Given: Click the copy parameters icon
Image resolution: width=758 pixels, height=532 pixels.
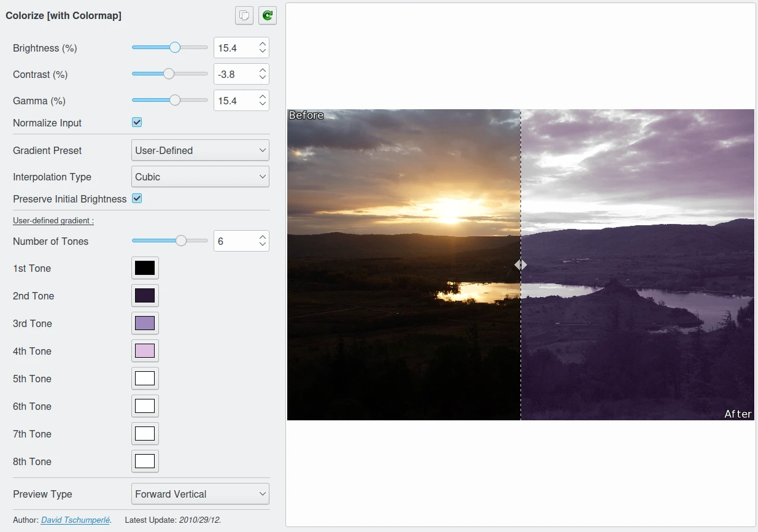Looking at the screenshot, I should [x=244, y=15].
